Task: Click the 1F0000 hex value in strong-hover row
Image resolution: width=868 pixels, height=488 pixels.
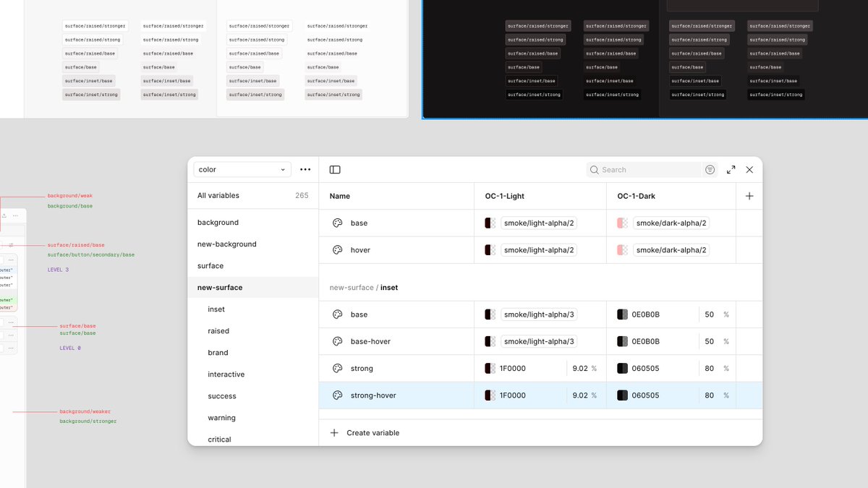Action: coord(513,395)
